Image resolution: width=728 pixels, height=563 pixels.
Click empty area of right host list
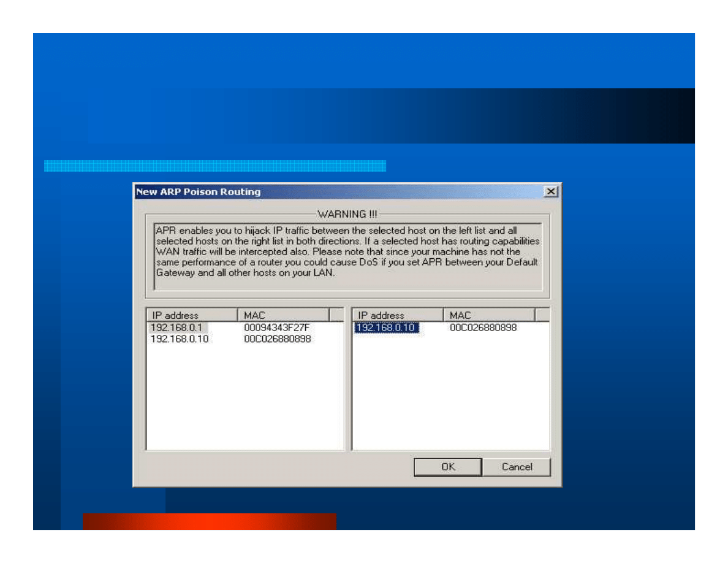click(450, 399)
